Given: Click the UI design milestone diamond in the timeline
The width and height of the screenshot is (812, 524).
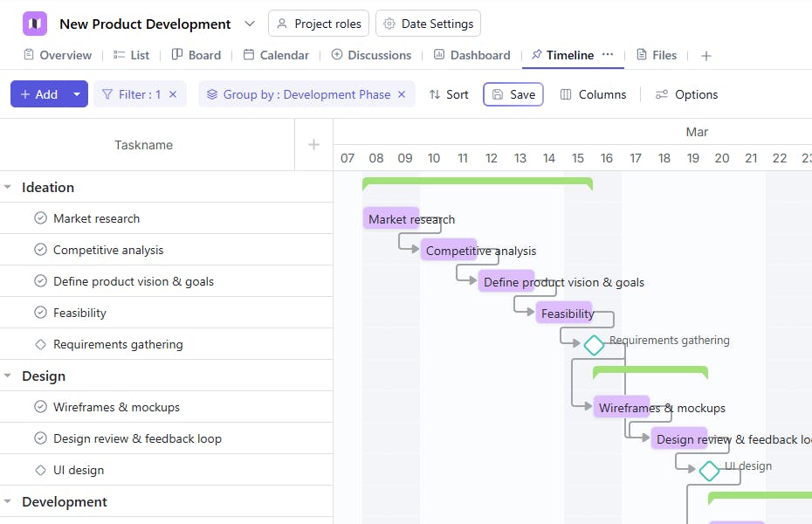Looking at the screenshot, I should click(x=709, y=471).
